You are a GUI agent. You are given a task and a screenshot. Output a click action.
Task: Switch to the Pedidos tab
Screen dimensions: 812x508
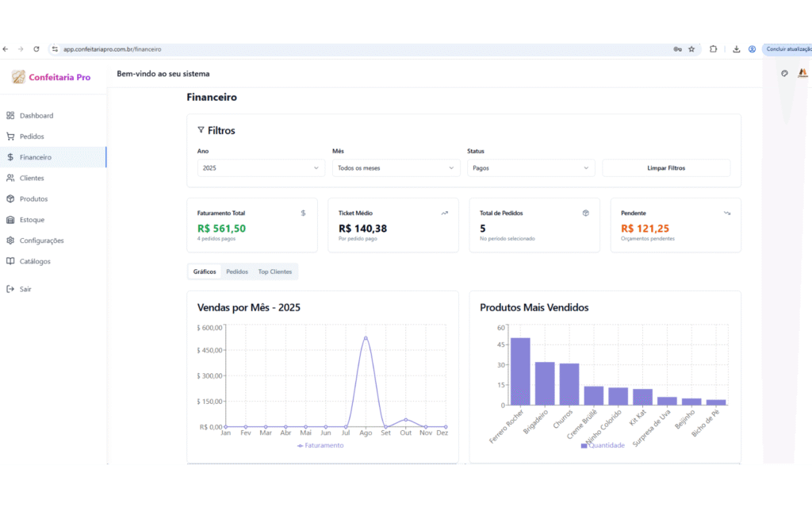click(237, 271)
